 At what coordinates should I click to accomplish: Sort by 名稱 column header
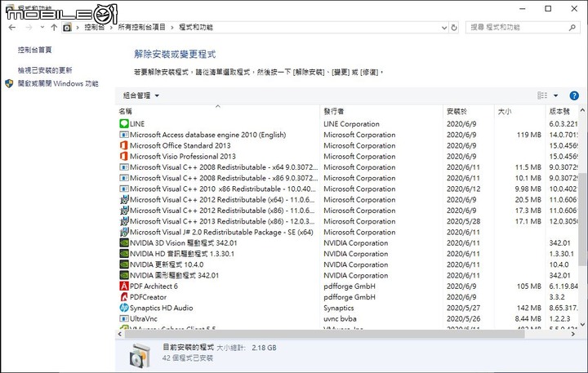coord(125,111)
